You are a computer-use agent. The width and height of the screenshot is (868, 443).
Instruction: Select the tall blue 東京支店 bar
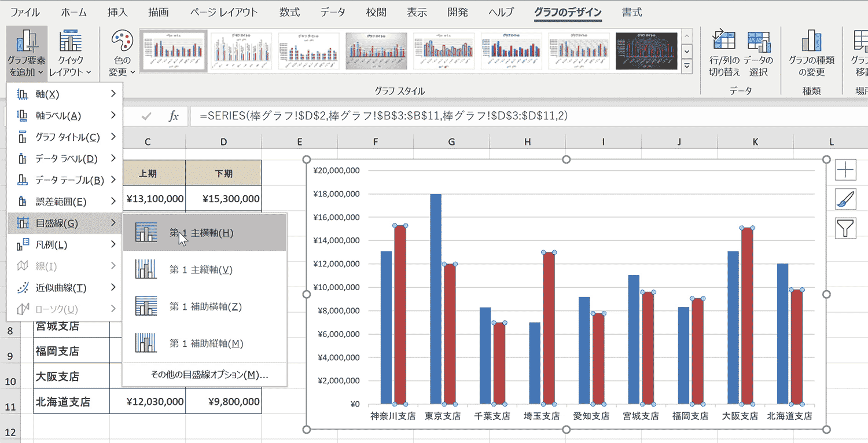click(x=435, y=299)
